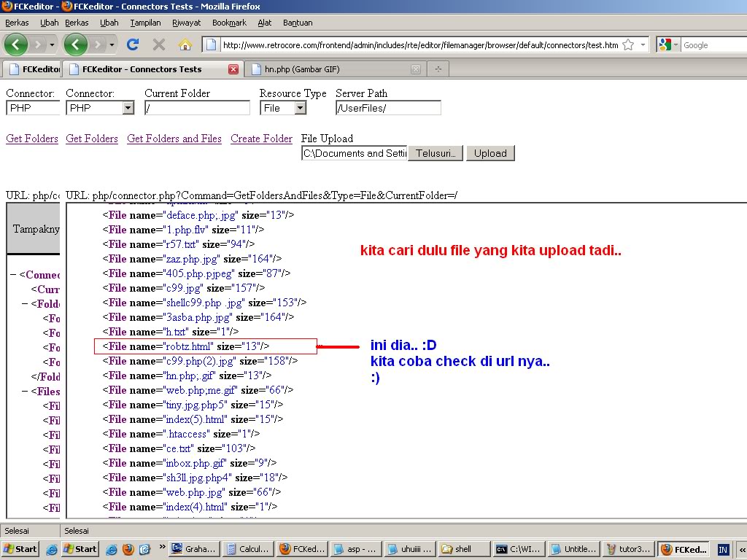Click the index(4).html file entry
The width and height of the screenshot is (747, 560).
tap(190, 507)
